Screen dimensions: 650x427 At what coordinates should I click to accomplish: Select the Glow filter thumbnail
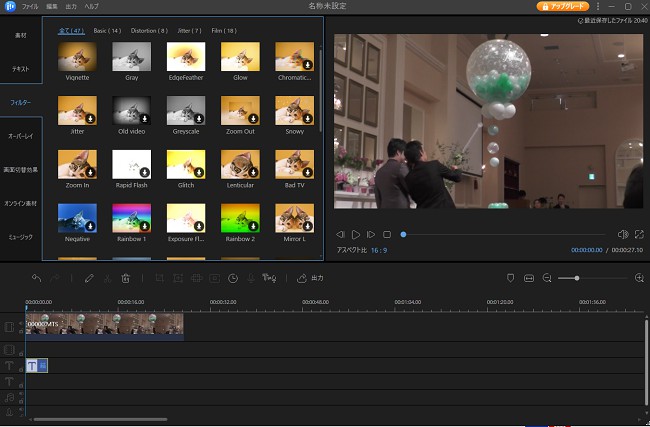(x=240, y=56)
